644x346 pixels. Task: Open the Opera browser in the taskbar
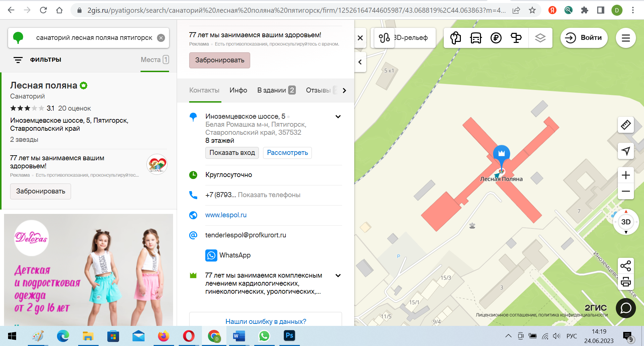pos(189,336)
